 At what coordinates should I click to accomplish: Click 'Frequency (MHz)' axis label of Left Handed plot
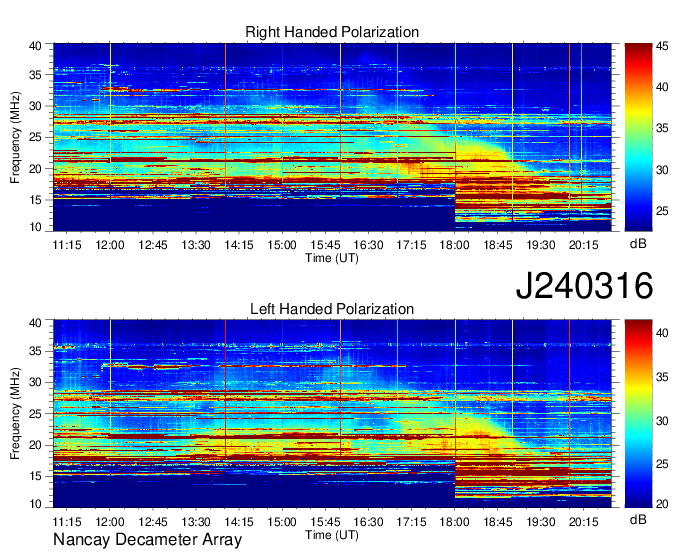click(x=15, y=414)
